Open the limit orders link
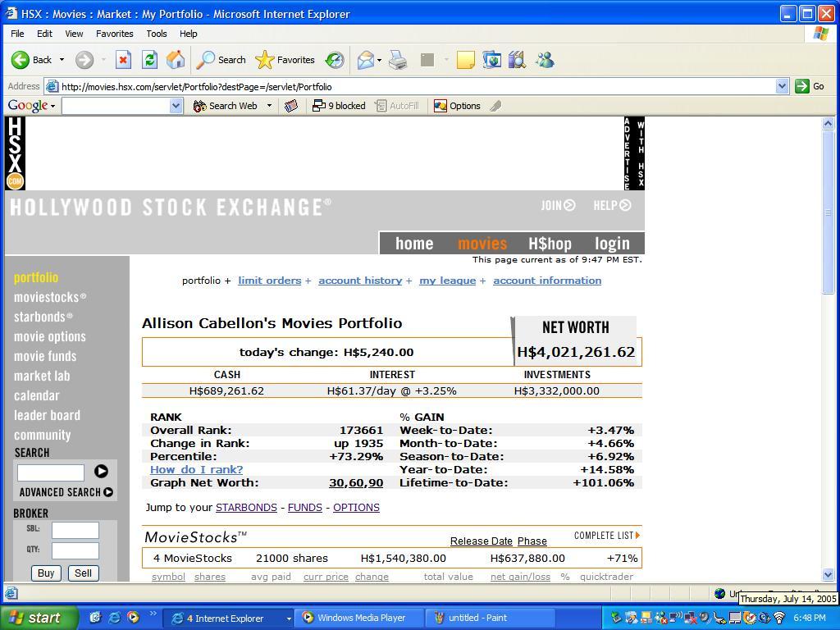This screenshot has height=630, width=840. pos(269,281)
